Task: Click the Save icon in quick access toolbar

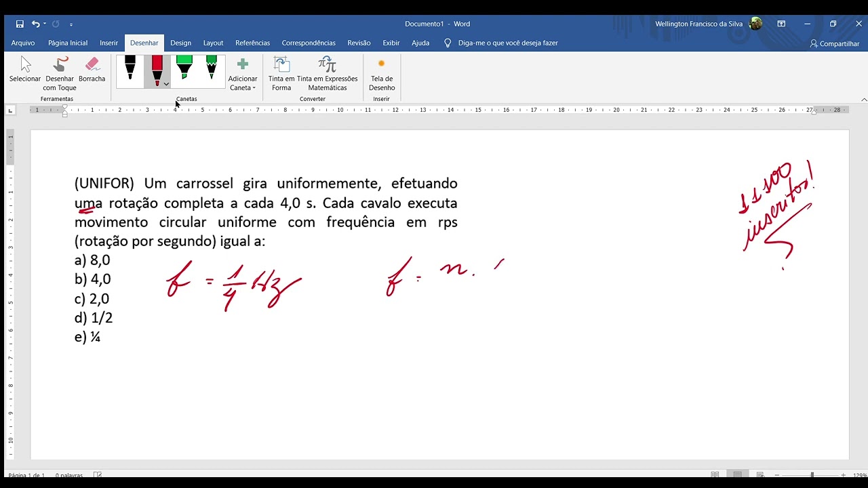Action: [x=20, y=24]
